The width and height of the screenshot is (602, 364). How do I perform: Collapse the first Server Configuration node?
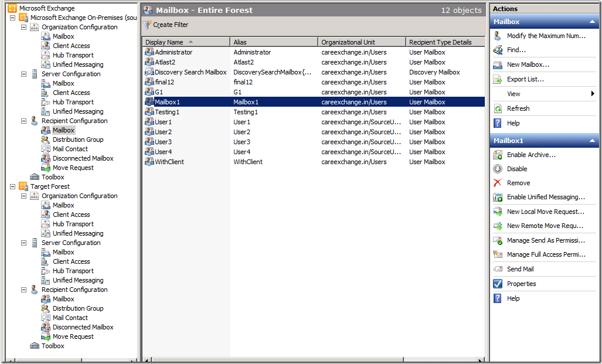[x=24, y=74]
